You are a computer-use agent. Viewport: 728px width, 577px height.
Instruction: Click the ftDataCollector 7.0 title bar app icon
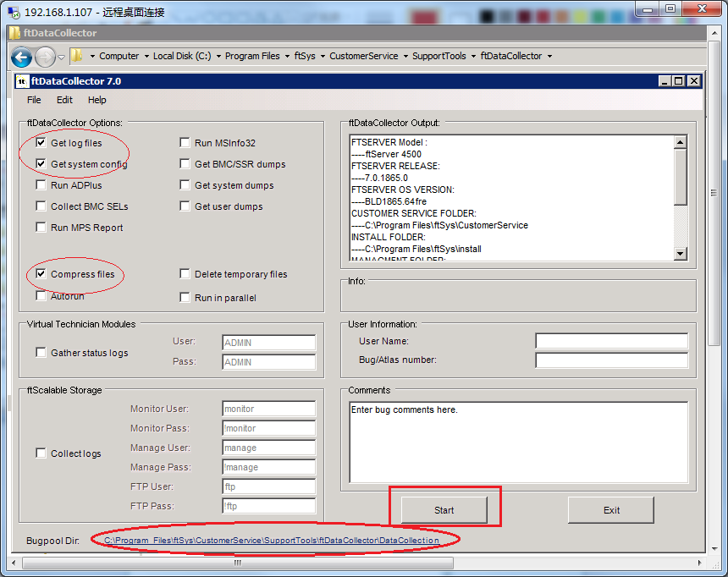21,81
